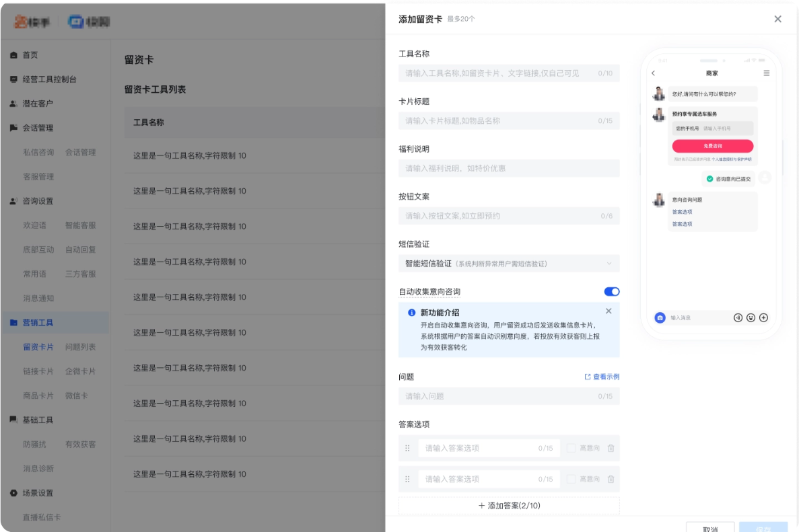Open the hamburger menu in the phone preview header
This screenshot has width=799, height=532.
click(x=766, y=73)
